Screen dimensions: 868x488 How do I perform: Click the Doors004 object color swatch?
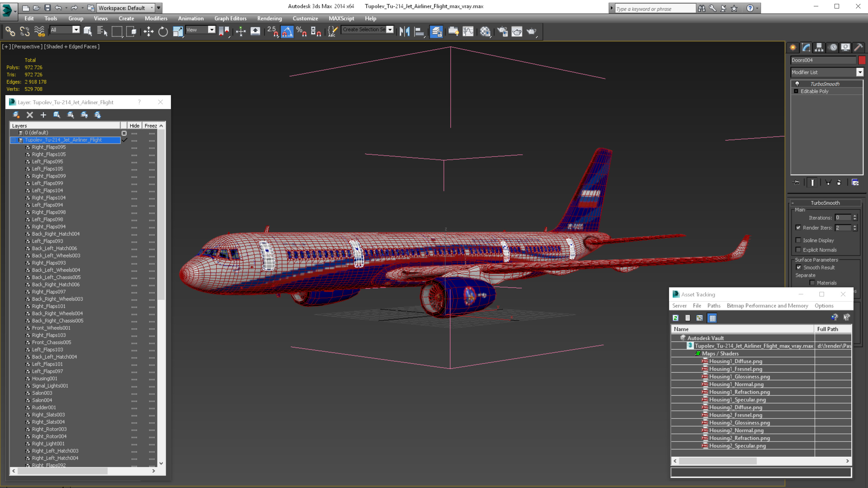[x=862, y=60]
